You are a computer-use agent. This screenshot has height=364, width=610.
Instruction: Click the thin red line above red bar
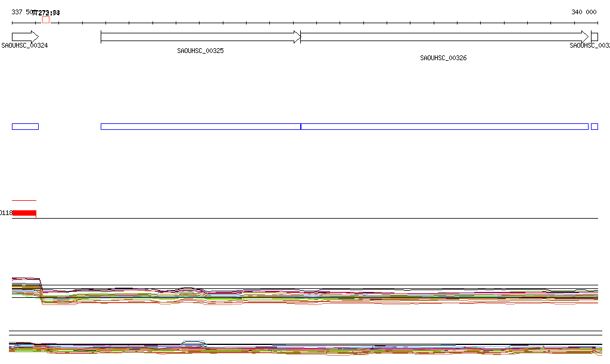pyautogui.click(x=24, y=200)
